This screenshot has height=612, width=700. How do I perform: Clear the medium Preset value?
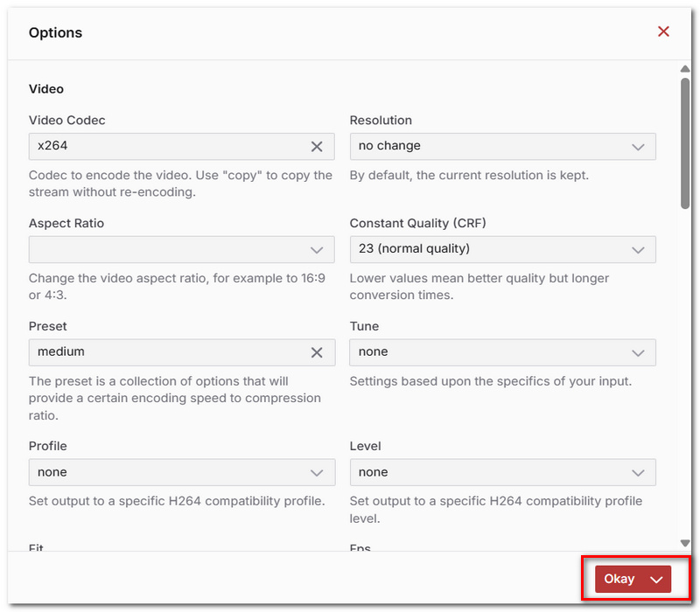click(317, 352)
